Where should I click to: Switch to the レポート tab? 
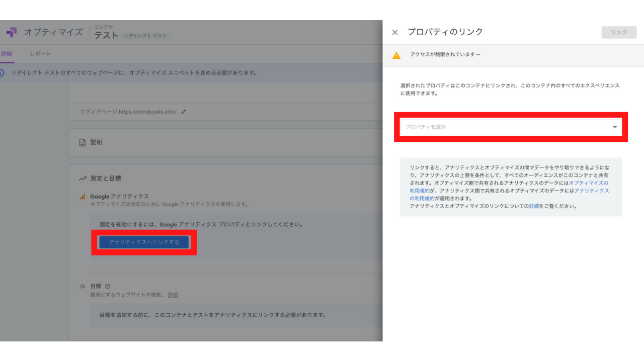pyautogui.click(x=40, y=54)
